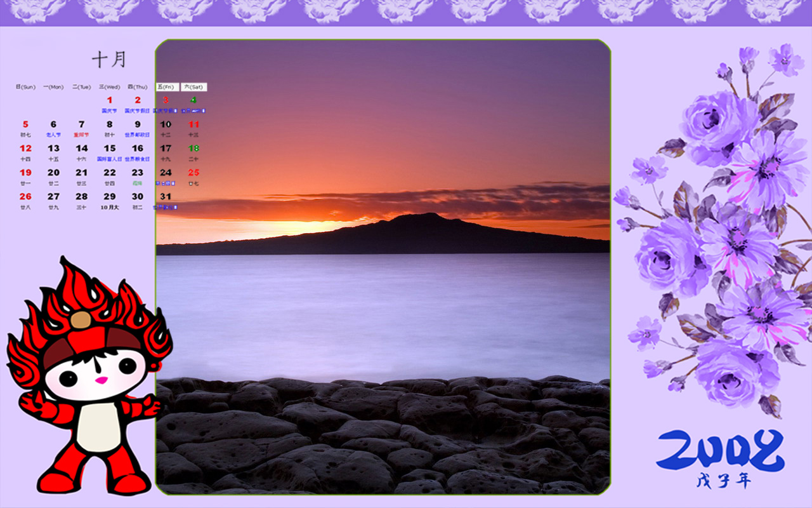This screenshot has height=508, width=812.
Task: Click the 世界粮食日 label under 16
Action: coord(137,159)
